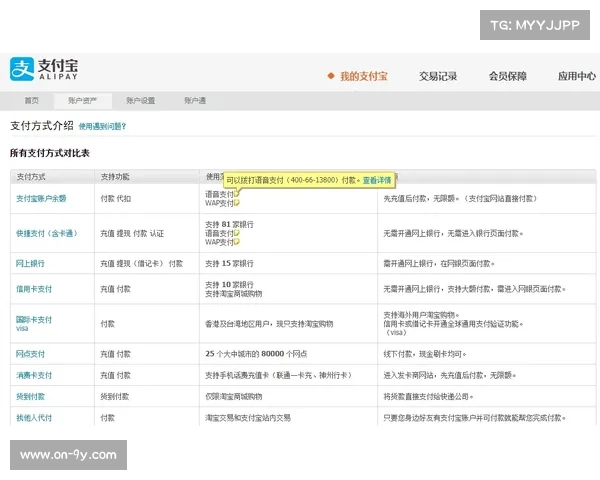Viewport: 600px width, 480px height.
Task: Switch to the 首页 tab
Action: tap(32, 101)
